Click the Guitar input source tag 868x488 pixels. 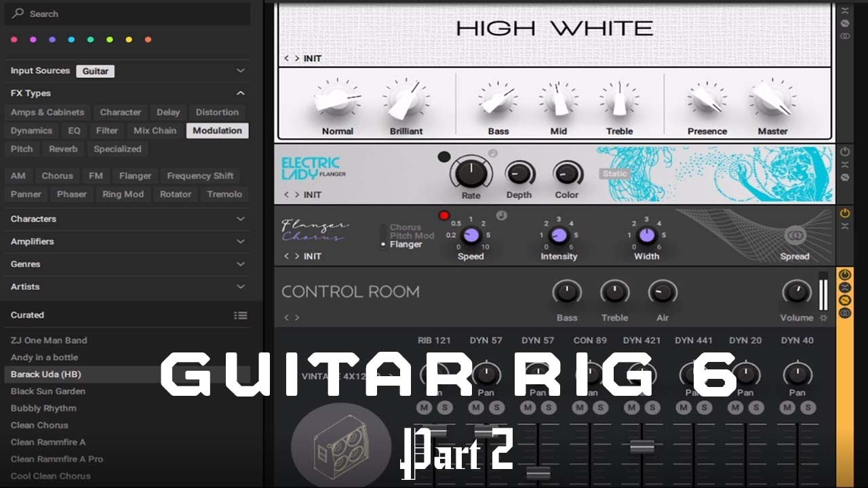pyautogui.click(x=96, y=70)
